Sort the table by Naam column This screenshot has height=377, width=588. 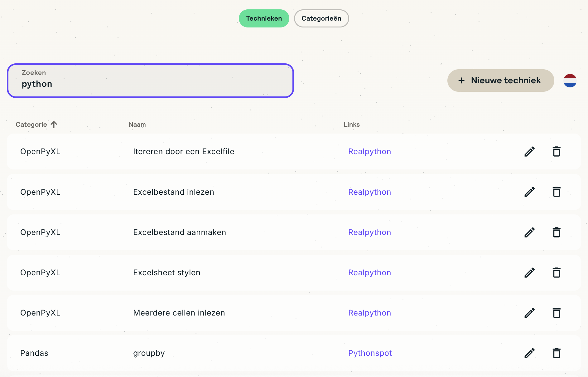click(x=137, y=125)
